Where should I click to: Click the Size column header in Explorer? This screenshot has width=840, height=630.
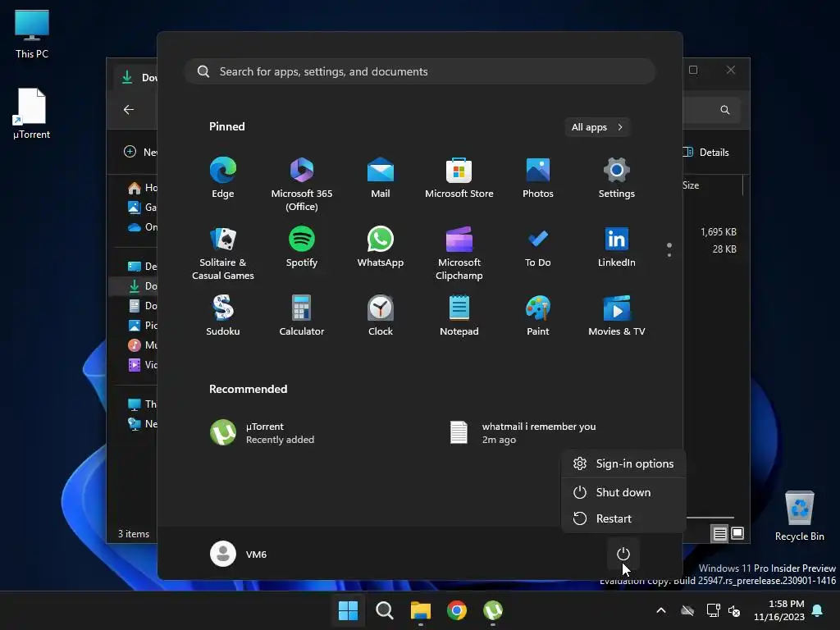coord(691,185)
